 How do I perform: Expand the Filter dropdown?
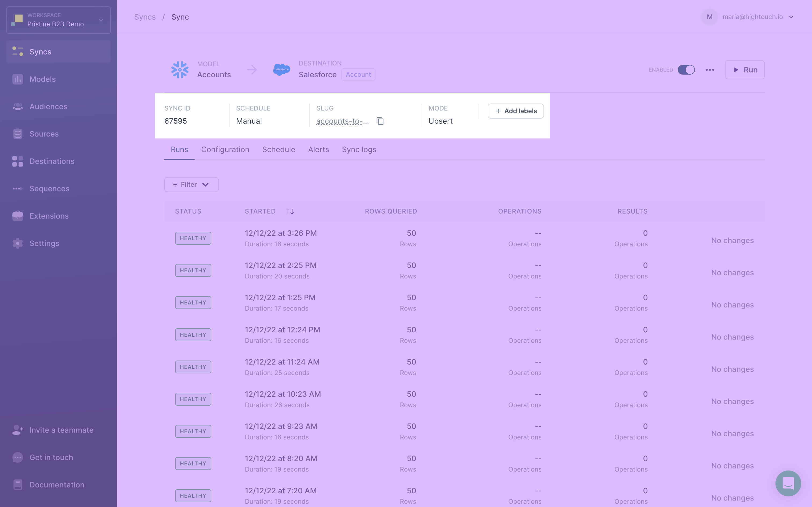(x=191, y=184)
